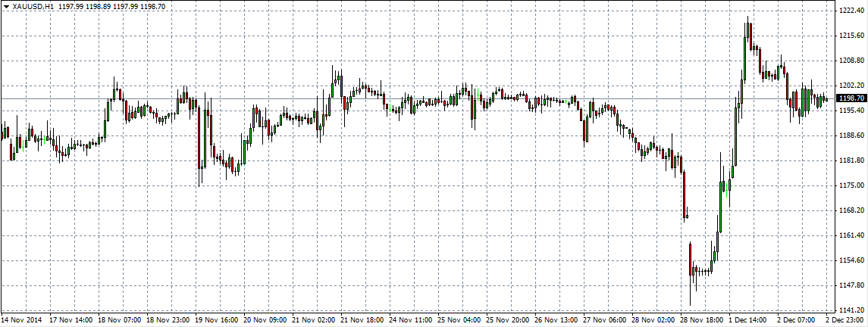Click the 1154.60 price scale label

pos(851,261)
